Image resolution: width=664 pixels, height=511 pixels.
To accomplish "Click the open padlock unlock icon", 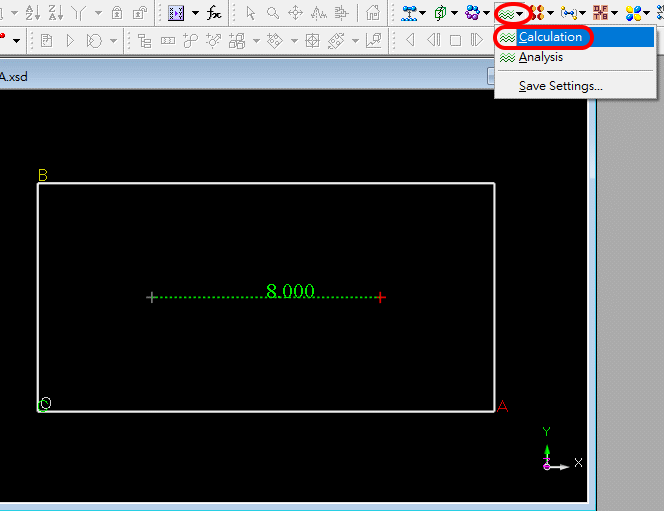I will (139, 13).
